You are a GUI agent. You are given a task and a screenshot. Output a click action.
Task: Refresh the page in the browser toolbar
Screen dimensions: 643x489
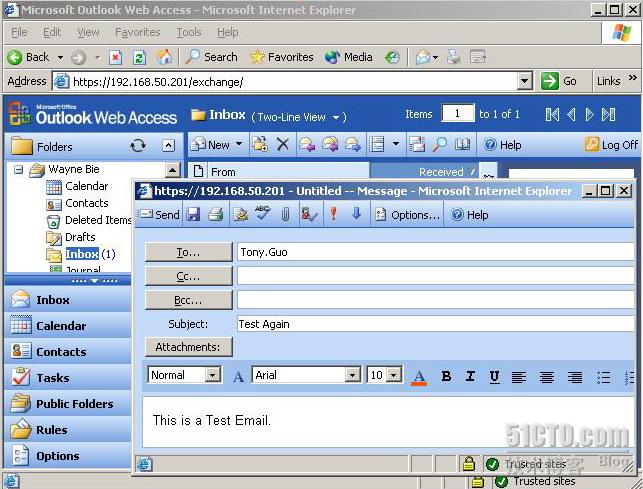pyautogui.click(x=139, y=57)
